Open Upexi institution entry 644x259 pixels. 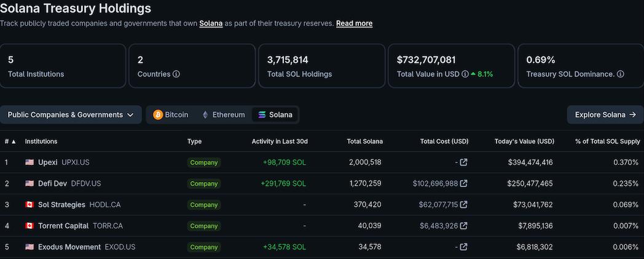click(47, 162)
